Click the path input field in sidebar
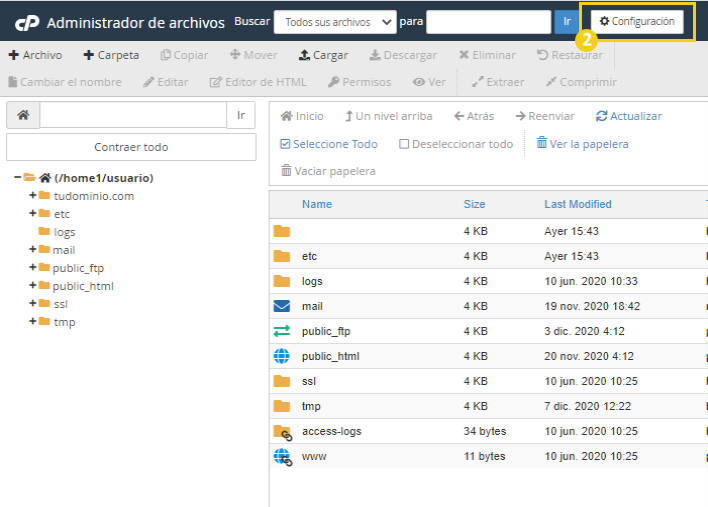708x507 pixels. [x=133, y=115]
